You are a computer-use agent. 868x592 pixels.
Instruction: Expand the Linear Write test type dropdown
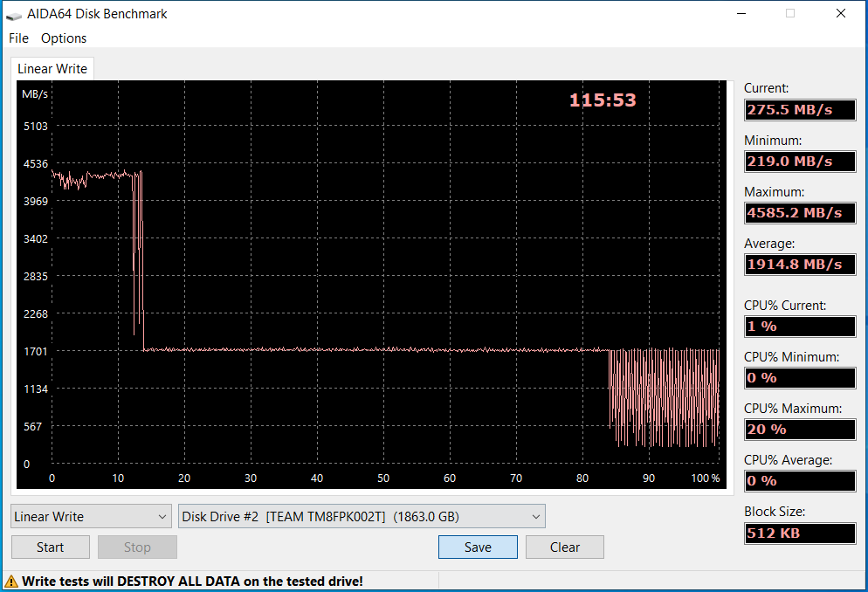[x=91, y=516]
